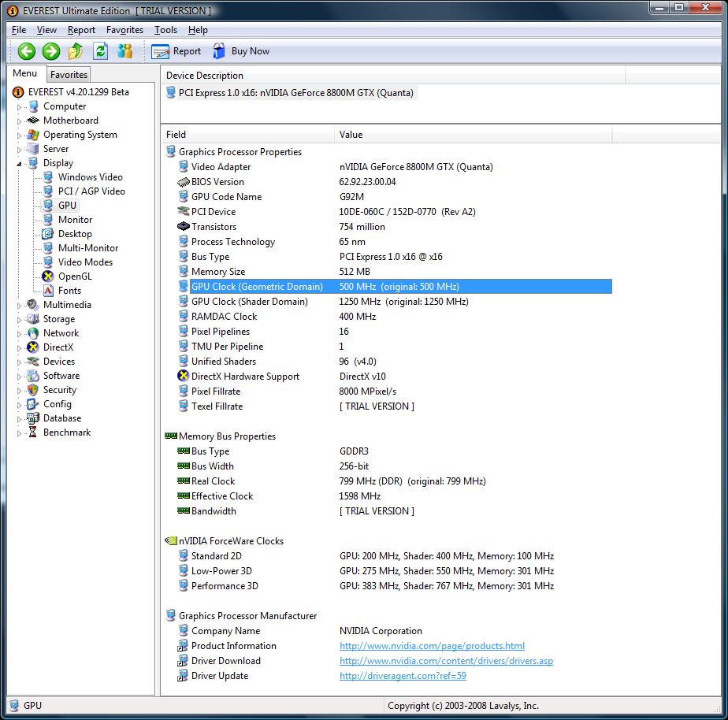Select the Effective Clock row
Image resolution: width=728 pixels, height=720 pixels.
click(x=395, y=495)
